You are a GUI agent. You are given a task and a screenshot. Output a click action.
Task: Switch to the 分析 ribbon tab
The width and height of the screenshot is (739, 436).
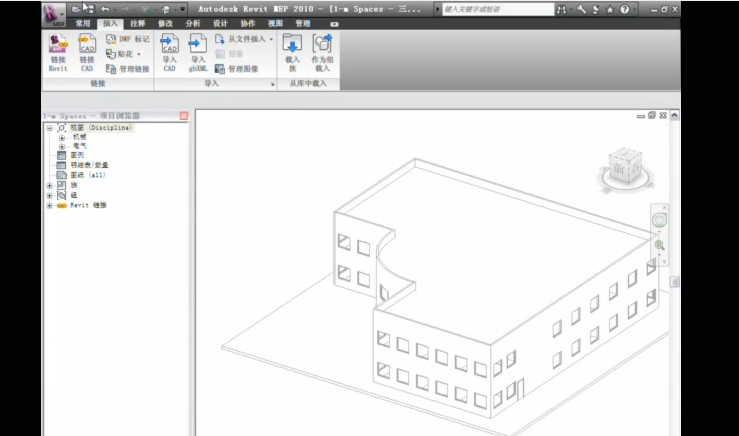click(192, 22)
